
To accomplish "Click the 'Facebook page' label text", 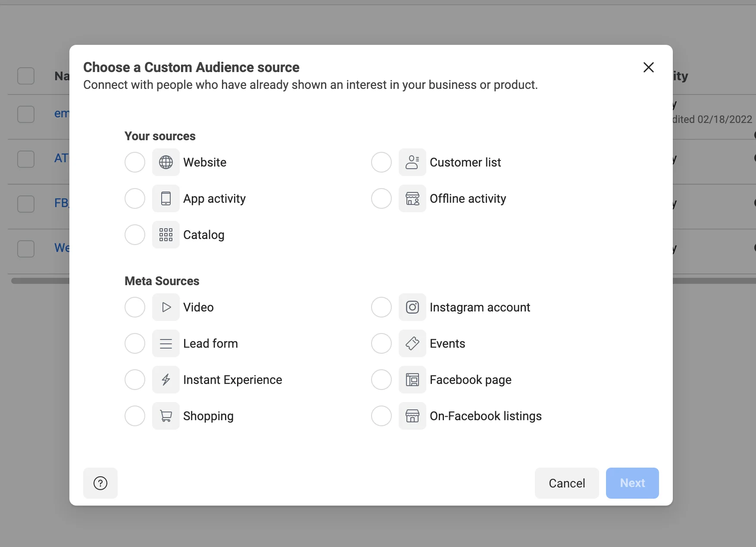I will [471, 380].
